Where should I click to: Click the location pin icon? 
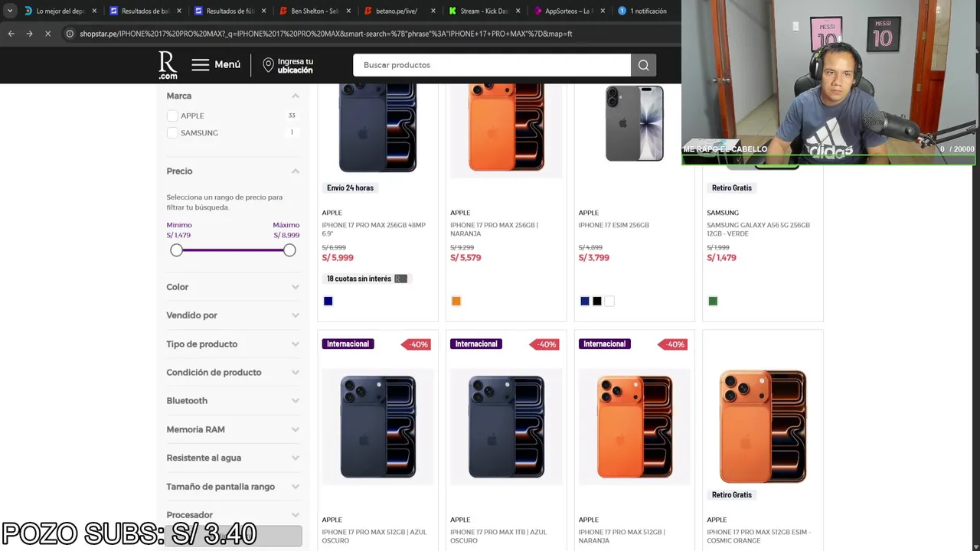pyautogui.click(x=268, y=65)
